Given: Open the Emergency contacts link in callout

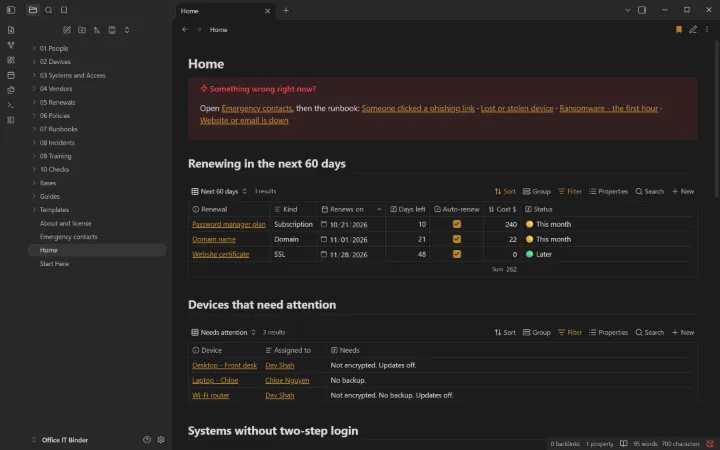Looking at the screenshot, I should 257,108.
